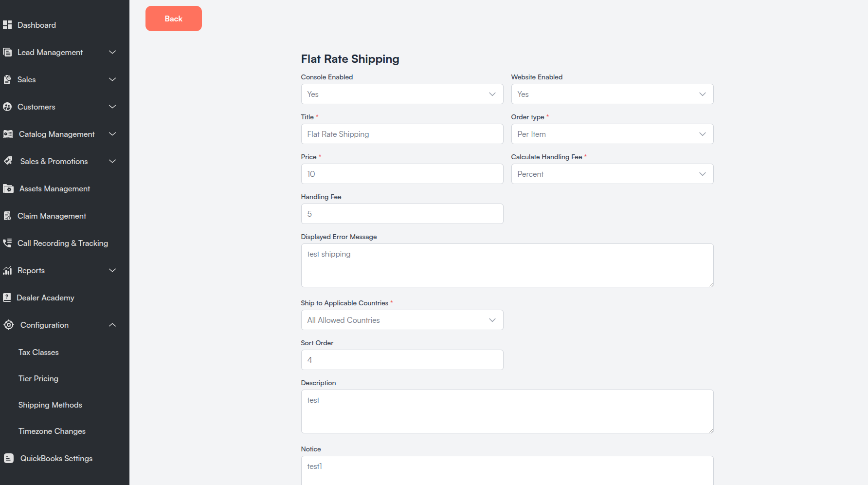Screen dimensions: 868x485
Task: Click the Title input field
Action: [x=402, y=134]
